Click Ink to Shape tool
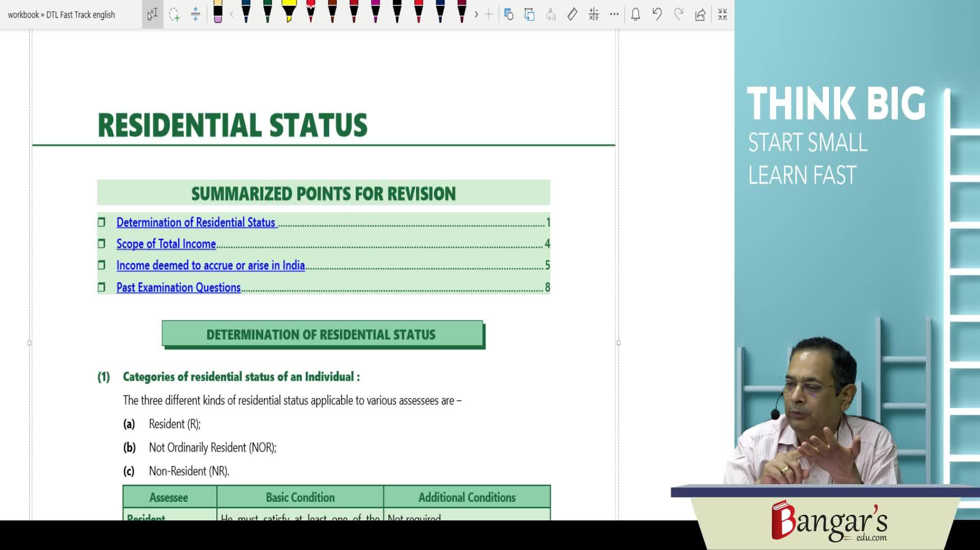 point(529,14)
